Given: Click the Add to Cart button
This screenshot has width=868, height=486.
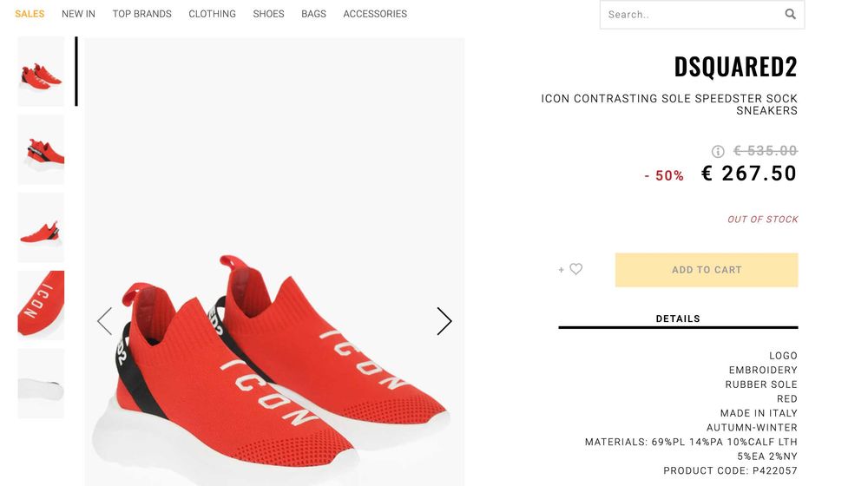Looking at the screenshot, I should [x=706, y=270].
